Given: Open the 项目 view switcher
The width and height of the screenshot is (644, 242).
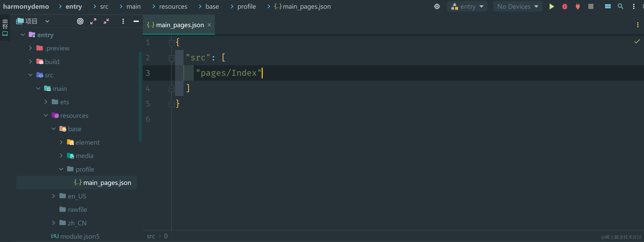Looking at the screenshot, I should pyautogui.click(x=32, y=21).
